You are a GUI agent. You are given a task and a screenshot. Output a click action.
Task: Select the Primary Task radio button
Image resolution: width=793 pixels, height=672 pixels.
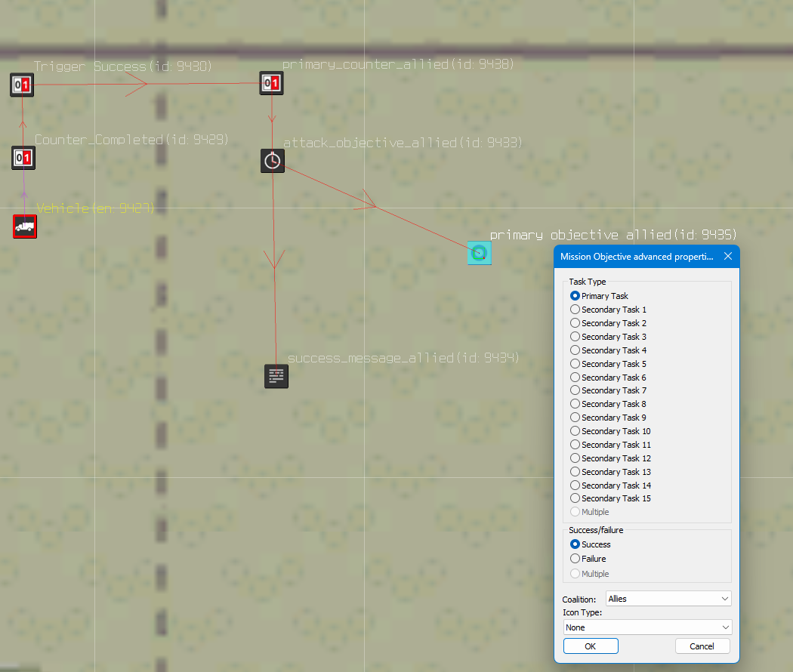(575, 296)
